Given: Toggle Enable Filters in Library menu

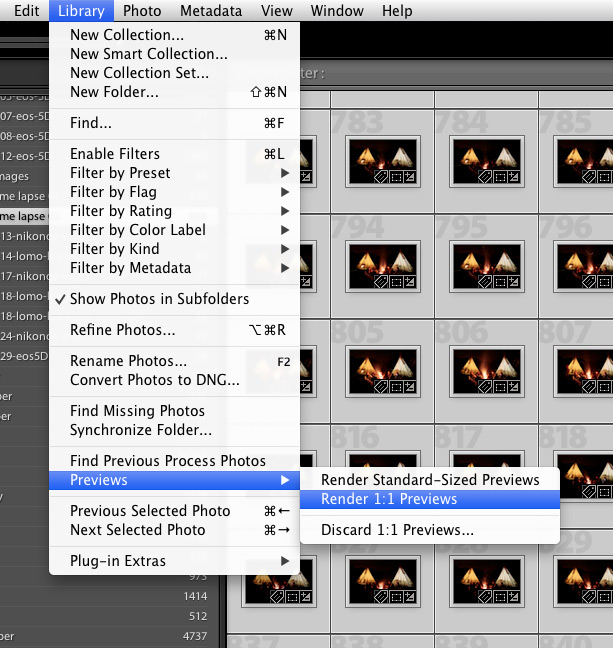Looking at the screenshot, I should 174,154.
